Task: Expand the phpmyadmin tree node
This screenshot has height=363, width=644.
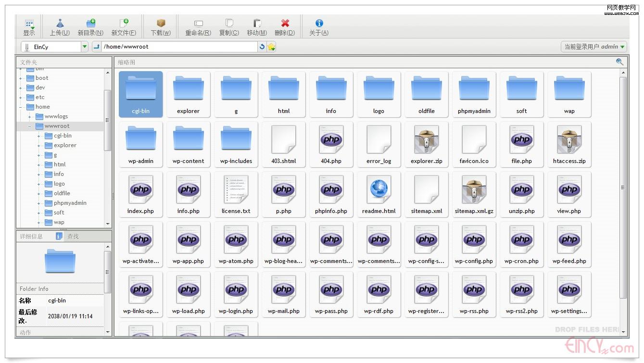Action: pos(39,203)
